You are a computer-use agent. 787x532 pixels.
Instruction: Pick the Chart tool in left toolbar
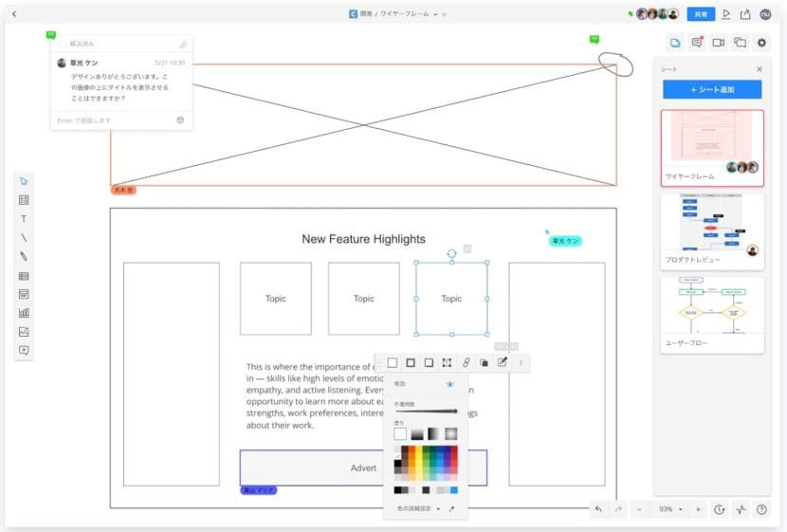pyautogui.click(x=24, y=312)
